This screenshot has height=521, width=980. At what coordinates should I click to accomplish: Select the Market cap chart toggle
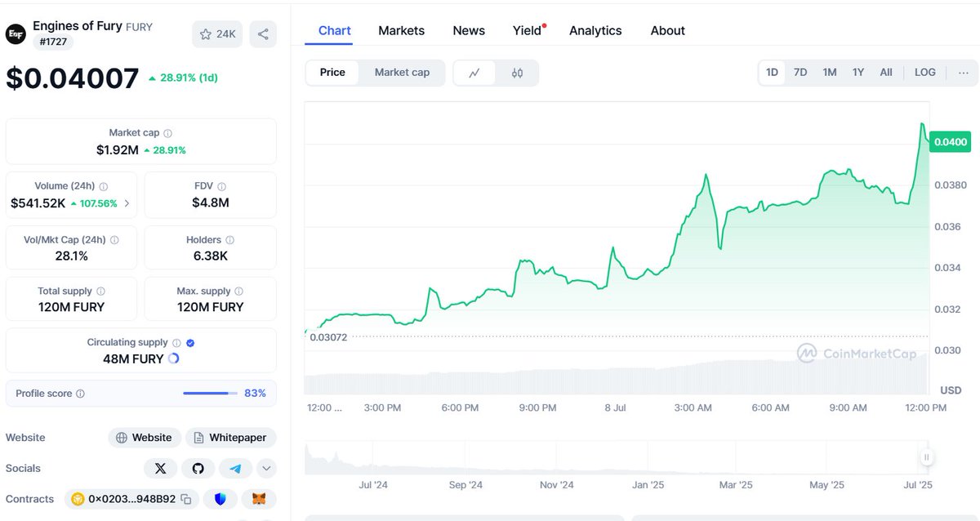coord(402,73)
